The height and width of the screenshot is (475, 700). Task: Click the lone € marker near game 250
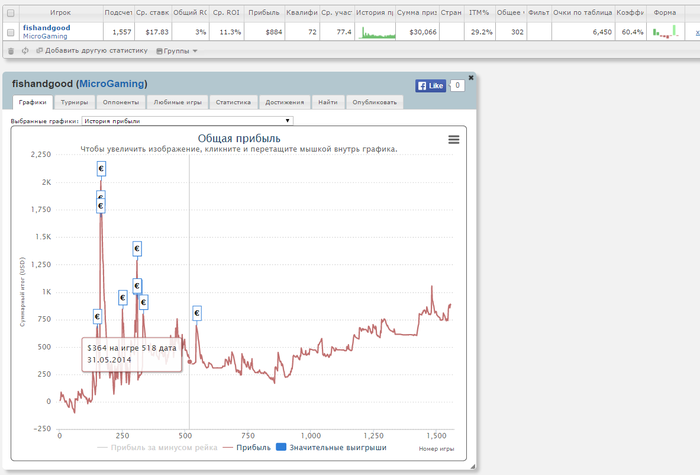(123, 298)
